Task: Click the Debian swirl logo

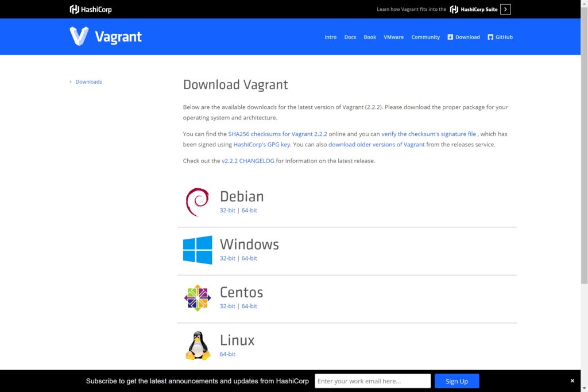Action: coord(198,202)
